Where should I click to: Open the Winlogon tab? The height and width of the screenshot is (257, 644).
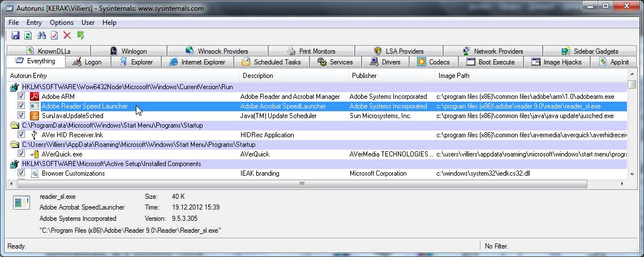coord(128,51)
